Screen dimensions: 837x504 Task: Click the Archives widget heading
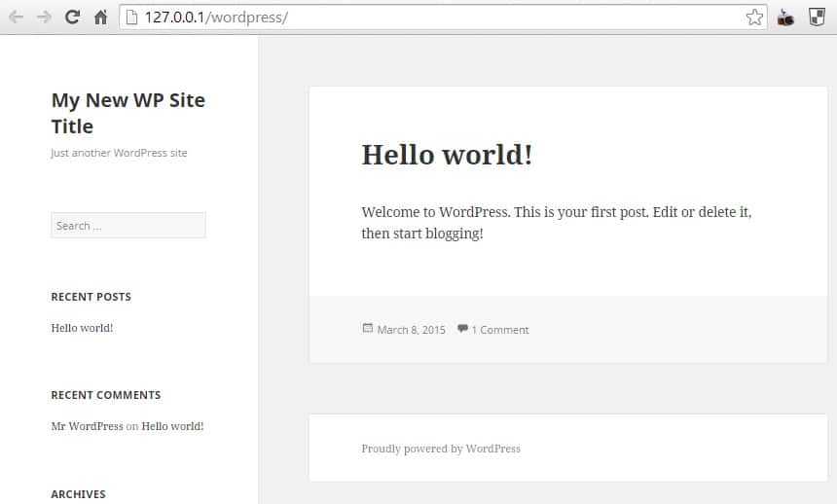pyautogui.click(x=79, y=494)
